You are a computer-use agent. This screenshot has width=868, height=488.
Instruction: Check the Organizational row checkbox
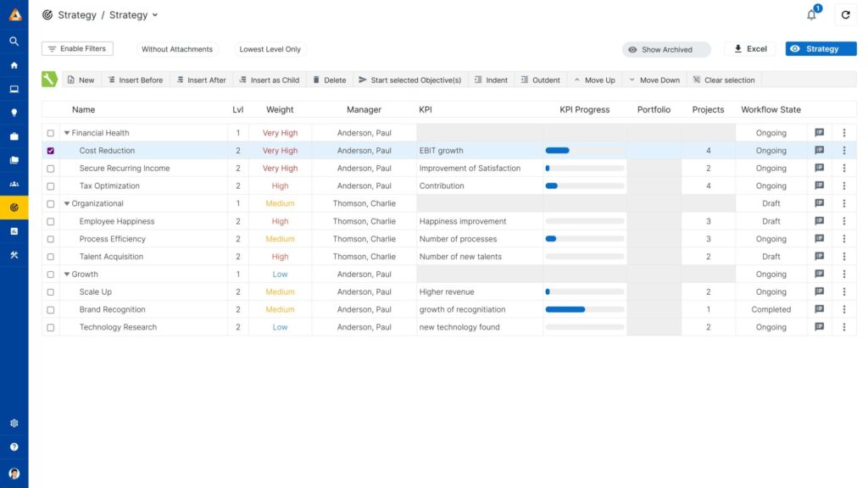click(50, 204)
